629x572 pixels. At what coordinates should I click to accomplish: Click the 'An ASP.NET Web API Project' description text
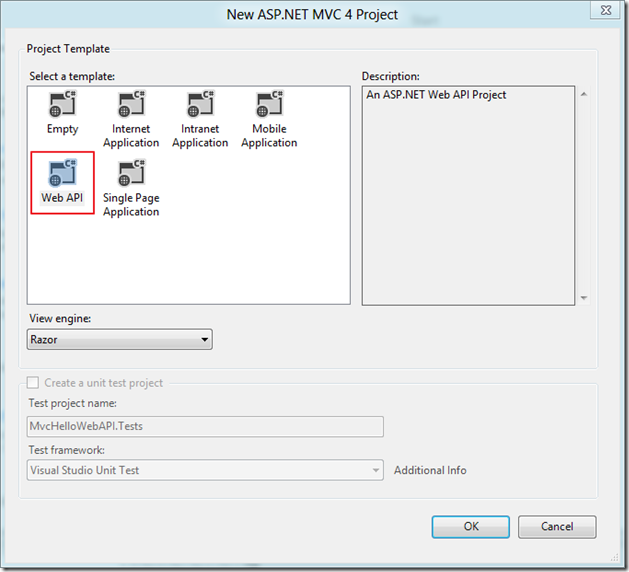point(436,95)
